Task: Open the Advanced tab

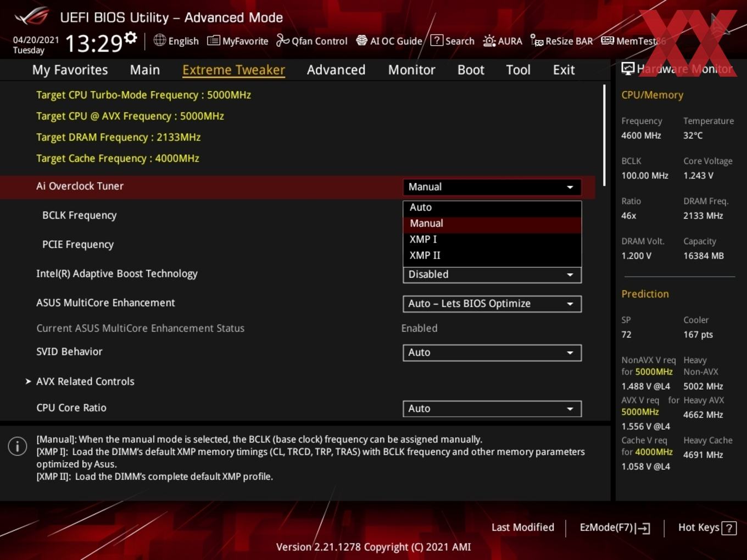Action: coord(336,70)
